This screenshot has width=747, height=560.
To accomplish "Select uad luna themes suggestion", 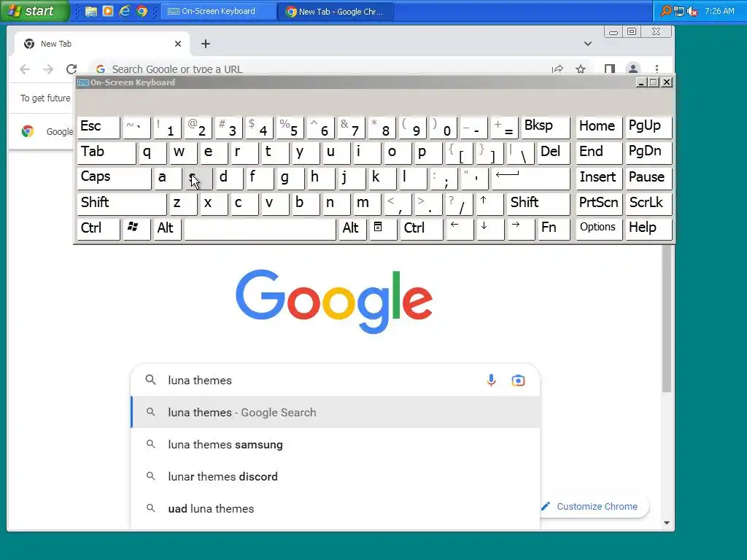I will point(336,508).
